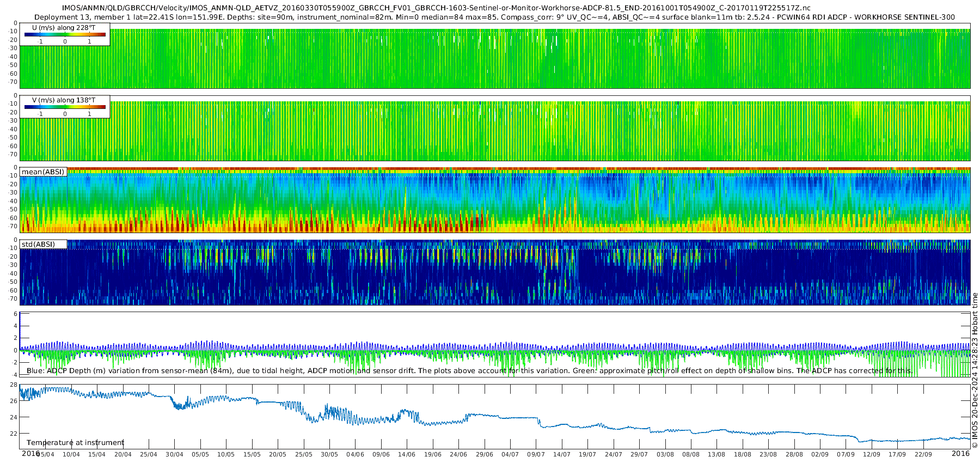Click the 26 tick on the temperature axis
The width and height of the screenshot is (980, 463).
point(14,401)
